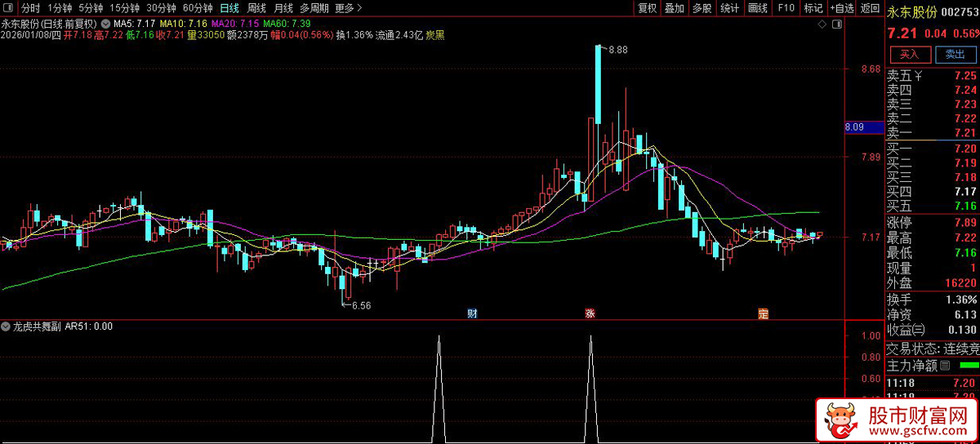Switch to 分时 intraday chart
The height and width of the screenshot is (444, 980).
(x=30, y=8)
